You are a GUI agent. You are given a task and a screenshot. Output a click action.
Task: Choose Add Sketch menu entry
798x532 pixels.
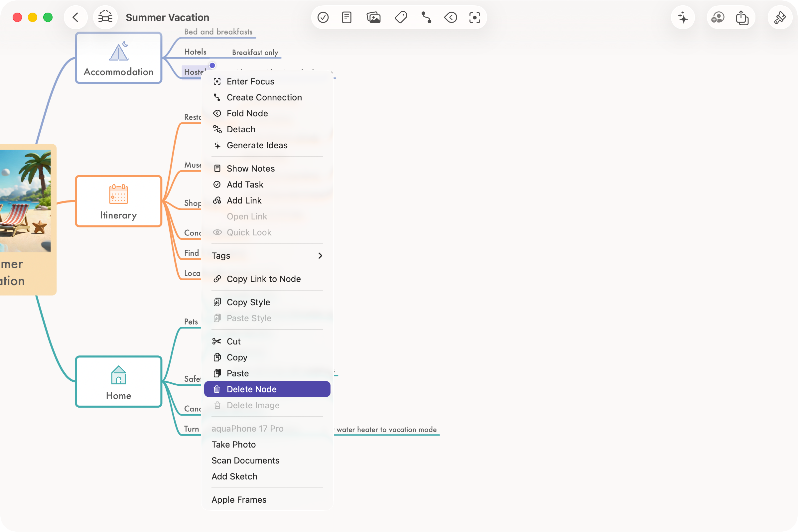tap(267, 476)
